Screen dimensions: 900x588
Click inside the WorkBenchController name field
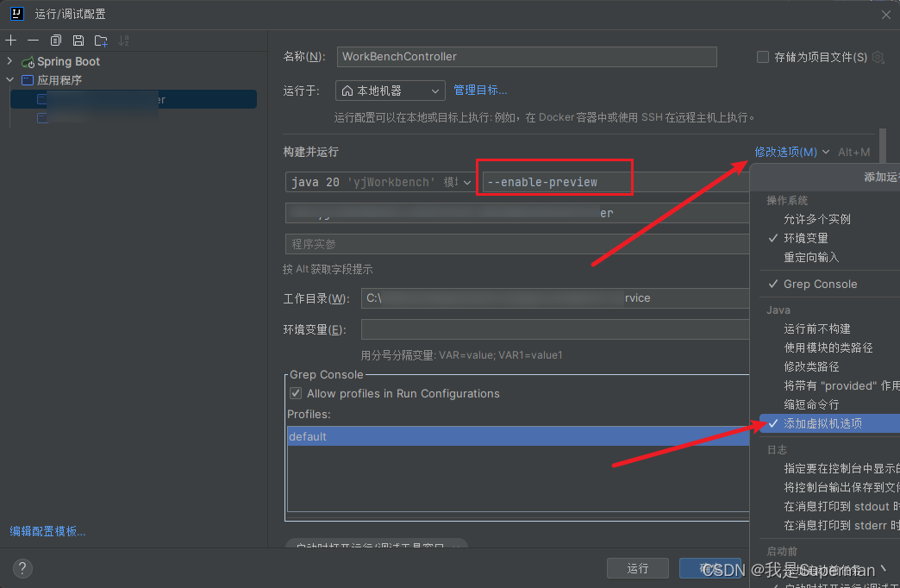click(x=526, y=57)
